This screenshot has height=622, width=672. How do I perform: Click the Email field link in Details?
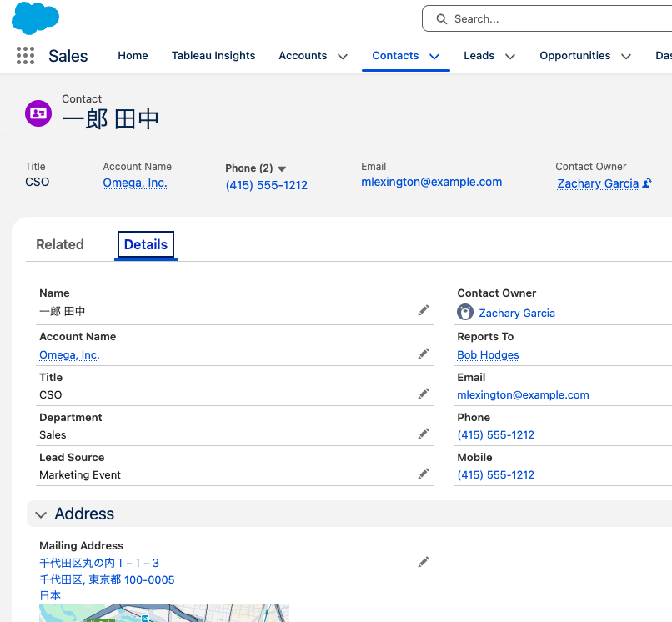pos(523,395)
